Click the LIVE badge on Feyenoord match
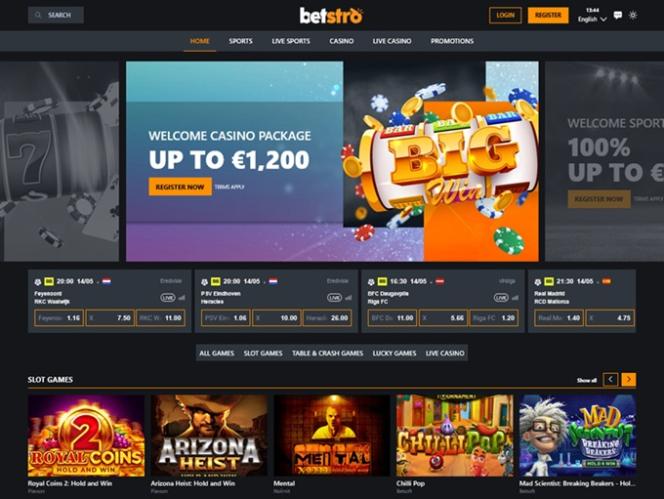This screenshot has width=664, height=499. point(168,298)
